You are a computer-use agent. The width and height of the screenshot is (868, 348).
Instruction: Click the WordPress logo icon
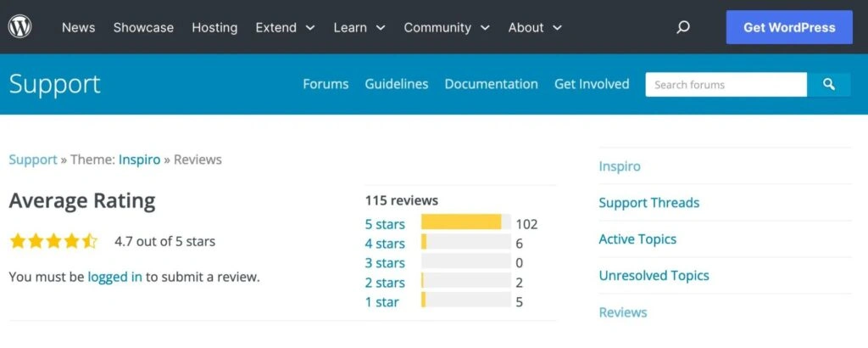[x=19, y=27]
